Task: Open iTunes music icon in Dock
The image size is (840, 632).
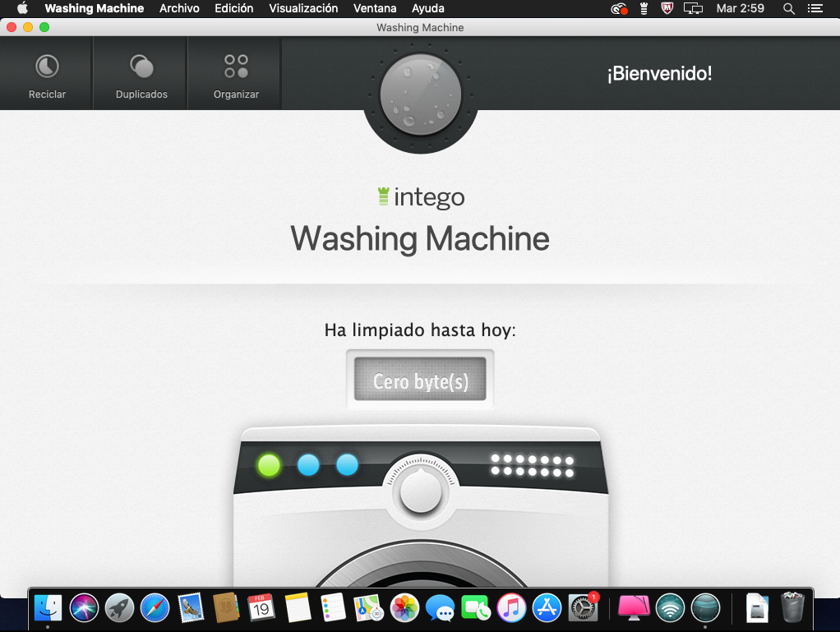Action: point(511,608)
